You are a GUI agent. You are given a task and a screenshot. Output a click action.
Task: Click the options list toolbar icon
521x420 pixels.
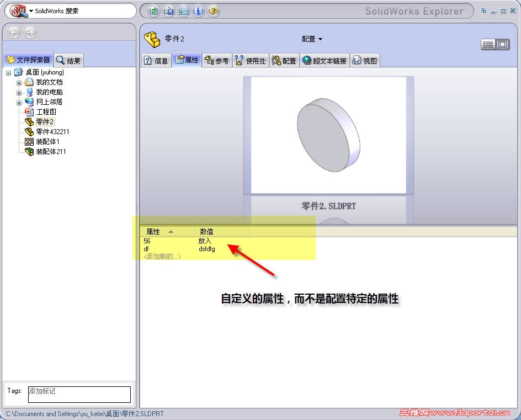(183, 11)
